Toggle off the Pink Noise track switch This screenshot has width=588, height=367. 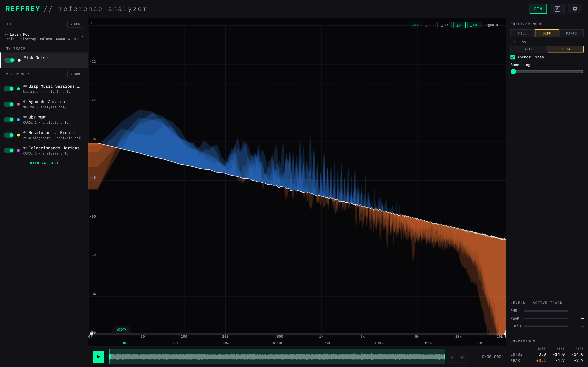click(x=10, y=60)
